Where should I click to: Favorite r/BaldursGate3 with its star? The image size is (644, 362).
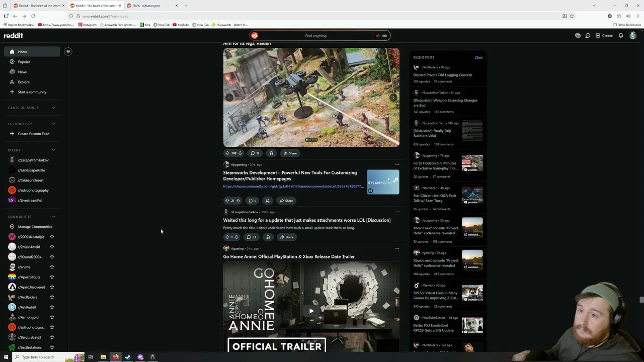tap(52, 337)
